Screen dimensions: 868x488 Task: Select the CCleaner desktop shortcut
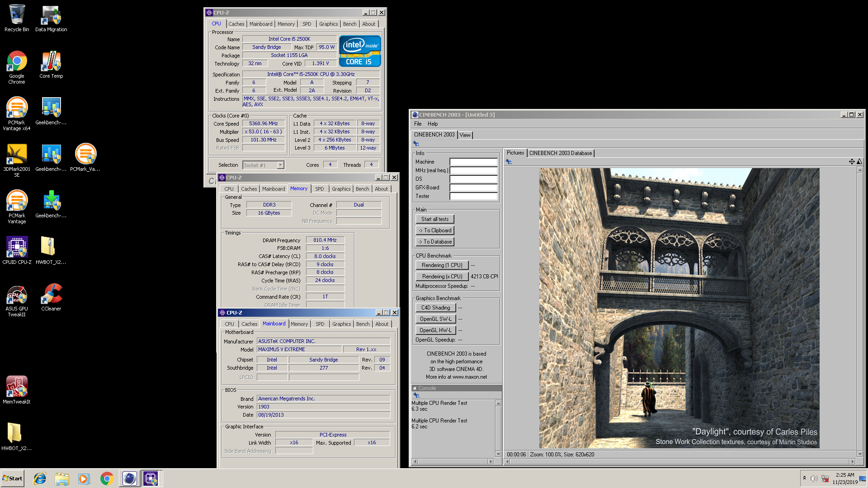(x=51, y=297)
